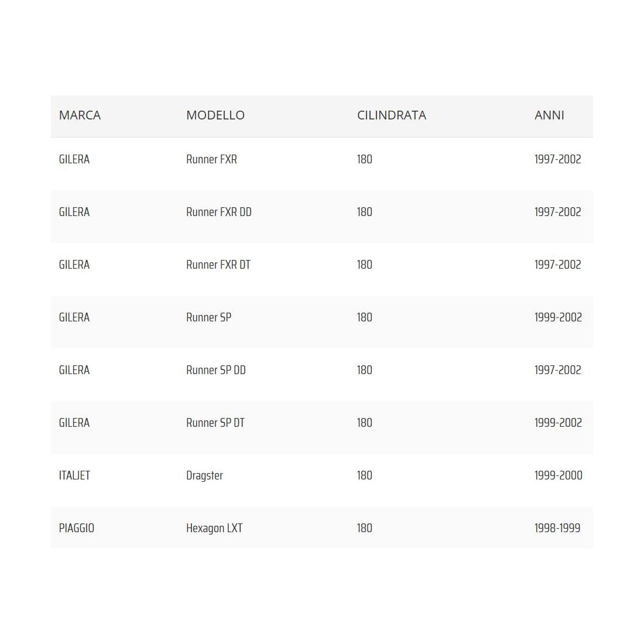
Task: Select the Runner FXR DT model cell
Action: [218, 265]
